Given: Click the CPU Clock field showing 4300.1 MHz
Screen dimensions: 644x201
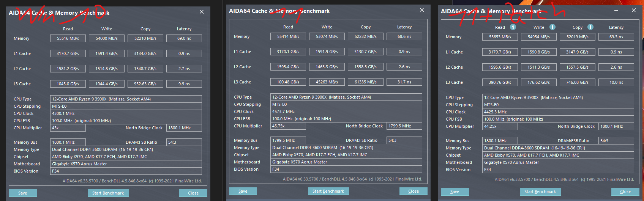Looking at the screenshot, I should [126, 113].
